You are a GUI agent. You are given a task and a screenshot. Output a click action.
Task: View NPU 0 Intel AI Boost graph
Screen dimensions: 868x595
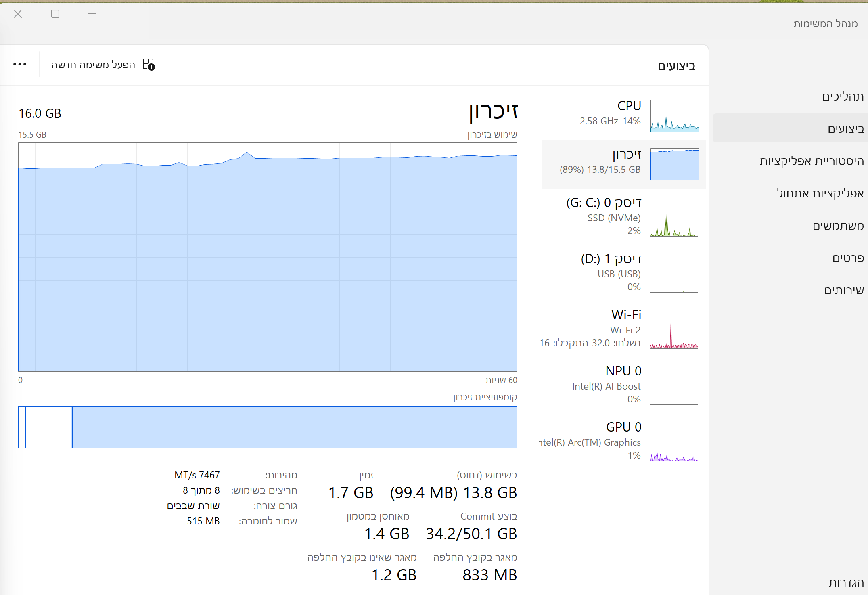point(673,385)
